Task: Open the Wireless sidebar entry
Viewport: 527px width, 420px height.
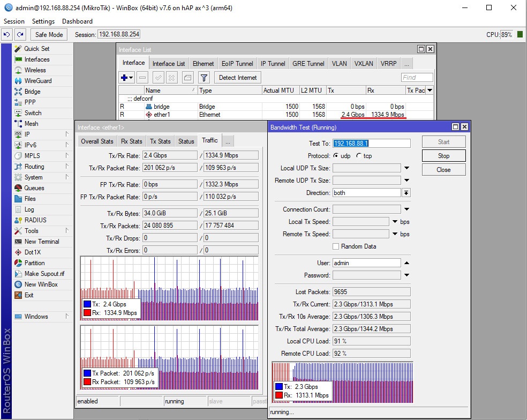Action: coord(35,70)
